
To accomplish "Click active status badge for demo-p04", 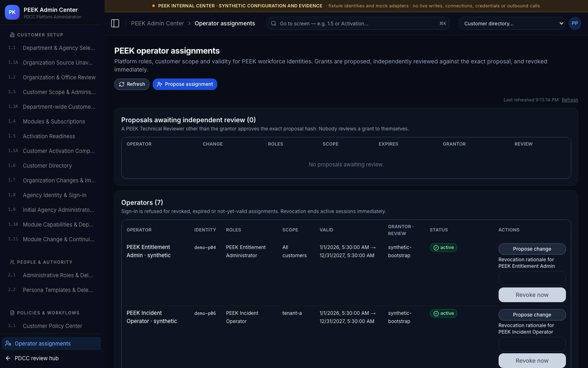I will click(x=443, y=248).
